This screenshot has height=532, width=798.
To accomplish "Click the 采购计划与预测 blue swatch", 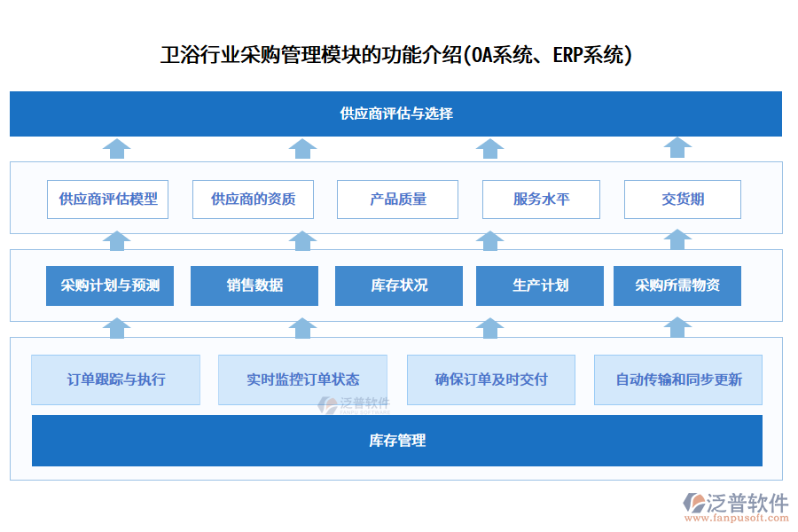I will [110, 286].
